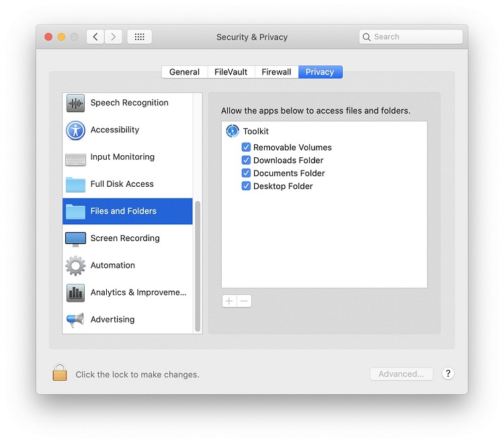Minimize window with yellow button
The image size is (504, 442).
coord(61,37)
